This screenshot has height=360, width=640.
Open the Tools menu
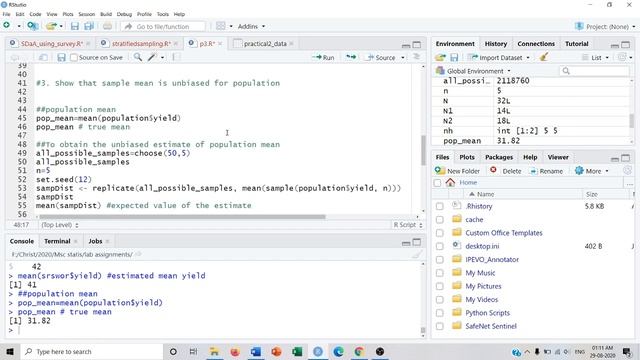point(162,14)
